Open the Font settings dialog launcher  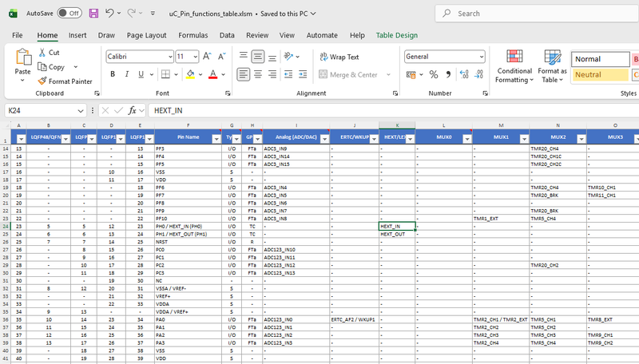coord(228,93)
